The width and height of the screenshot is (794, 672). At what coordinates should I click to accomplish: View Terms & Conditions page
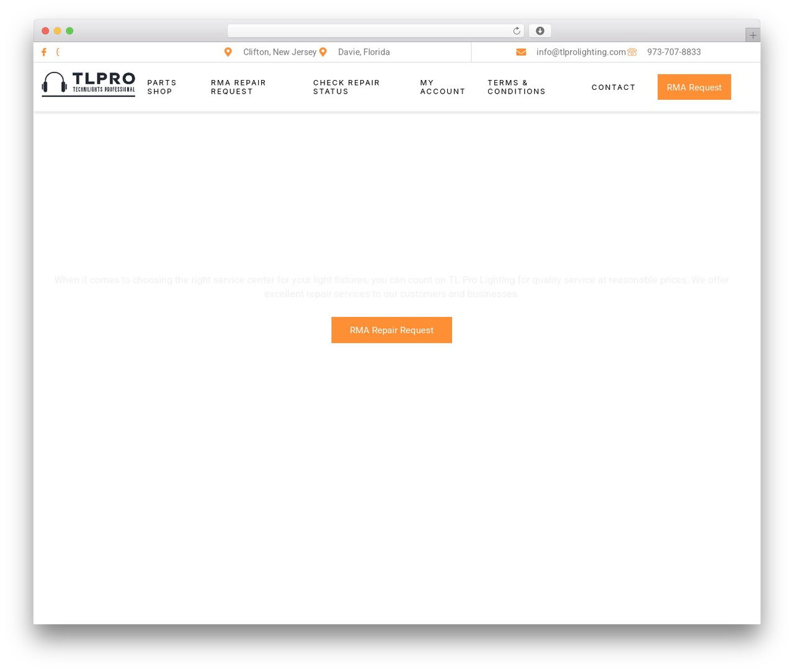517,87
